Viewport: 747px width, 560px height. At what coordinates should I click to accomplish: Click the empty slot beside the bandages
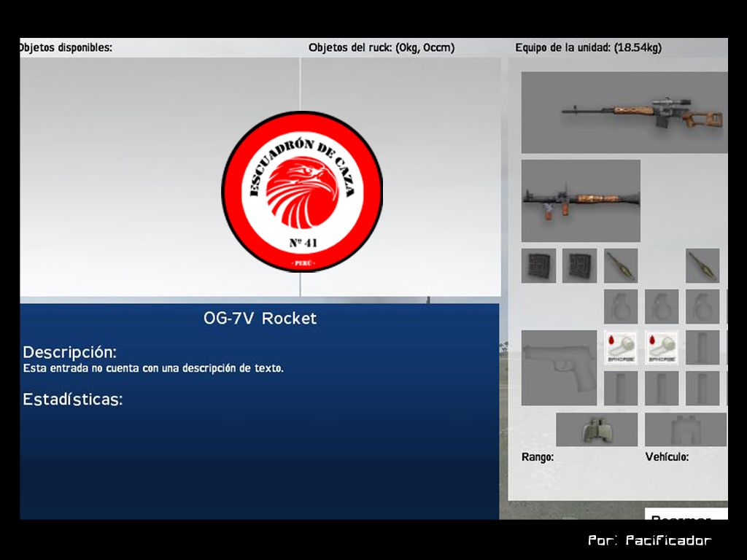703,348
